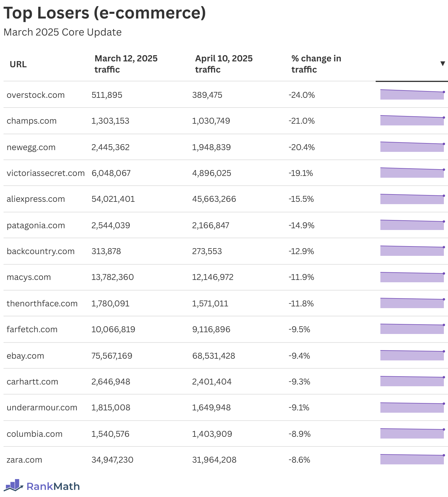The width and height of the screenshot is (448, 497).
Task: Select the patagonia.com URL cell
Action: pyautogui.click(x=36, y=225)
